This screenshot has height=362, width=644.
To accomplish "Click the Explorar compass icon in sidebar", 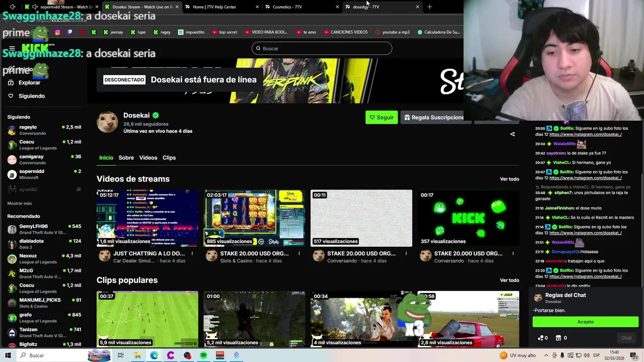I will point(11,82).
